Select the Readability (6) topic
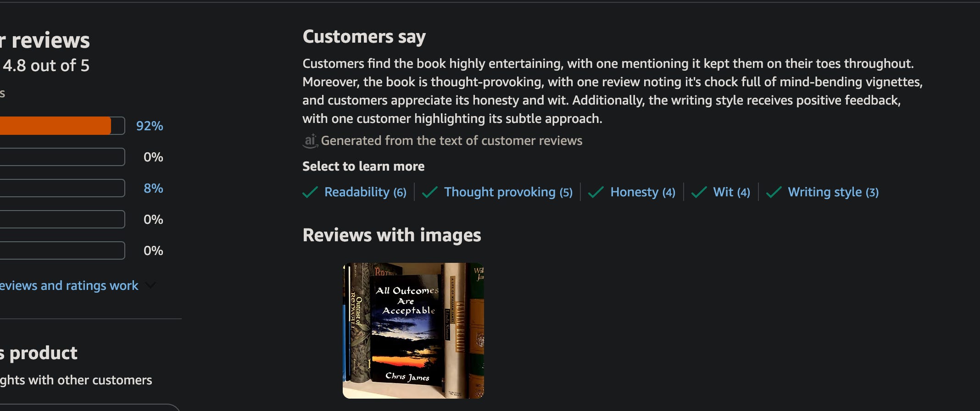Screen dimensions: 980x411 [x=365, y=192]
